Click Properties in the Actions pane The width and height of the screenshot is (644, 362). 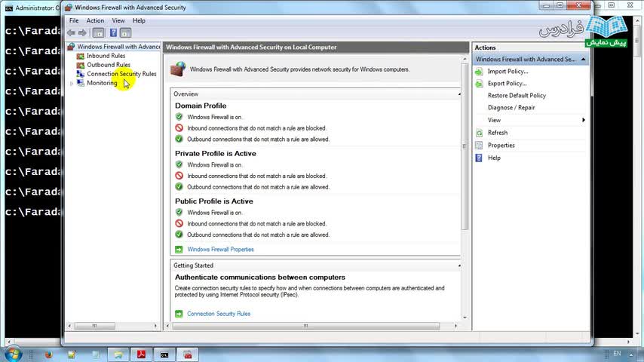pyautogui.click(x=501, y=146)
